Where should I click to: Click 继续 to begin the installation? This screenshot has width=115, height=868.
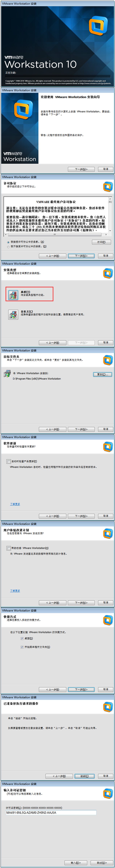pos(84,776)
